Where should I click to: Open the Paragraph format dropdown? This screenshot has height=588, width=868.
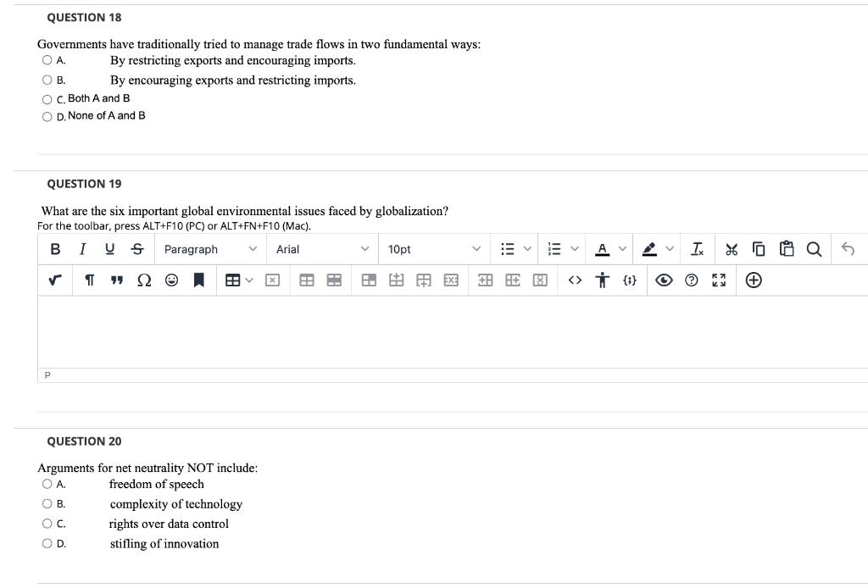[210, 249]
